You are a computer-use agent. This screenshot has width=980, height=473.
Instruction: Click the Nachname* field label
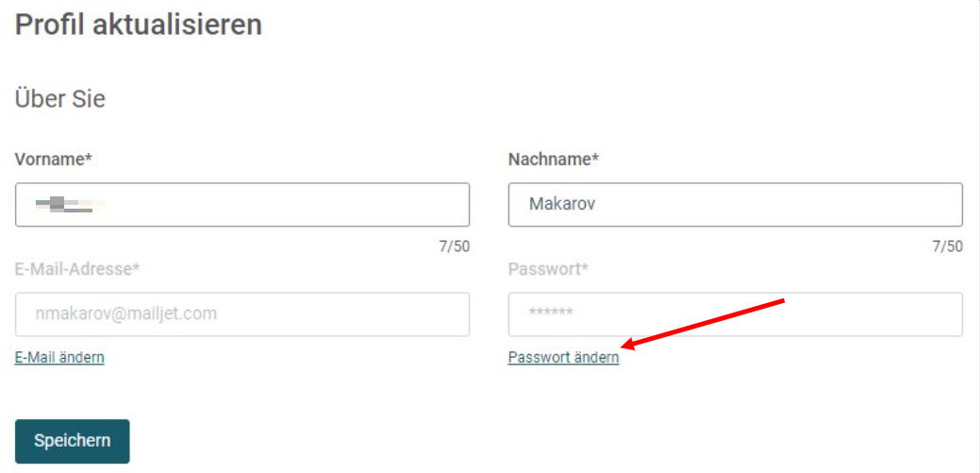[x=554, y=159]
